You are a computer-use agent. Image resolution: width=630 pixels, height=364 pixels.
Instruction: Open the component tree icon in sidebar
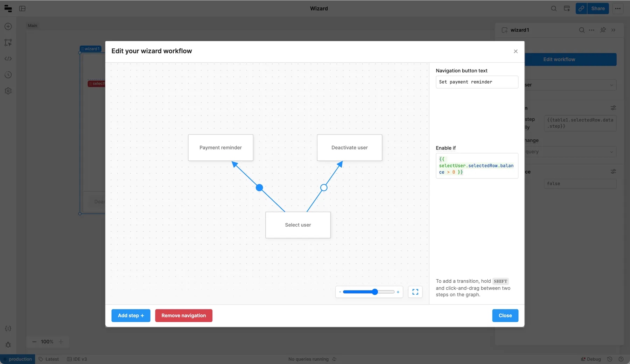point(8,43)
